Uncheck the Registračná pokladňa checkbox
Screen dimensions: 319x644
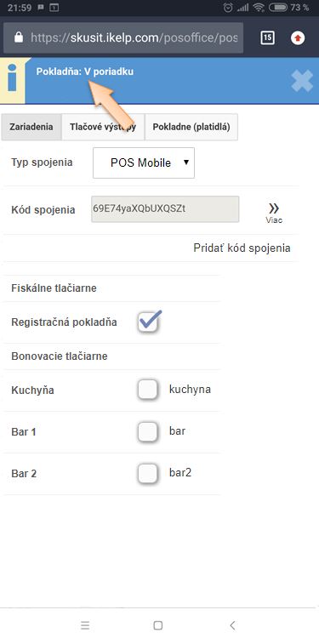pos(148,322)
